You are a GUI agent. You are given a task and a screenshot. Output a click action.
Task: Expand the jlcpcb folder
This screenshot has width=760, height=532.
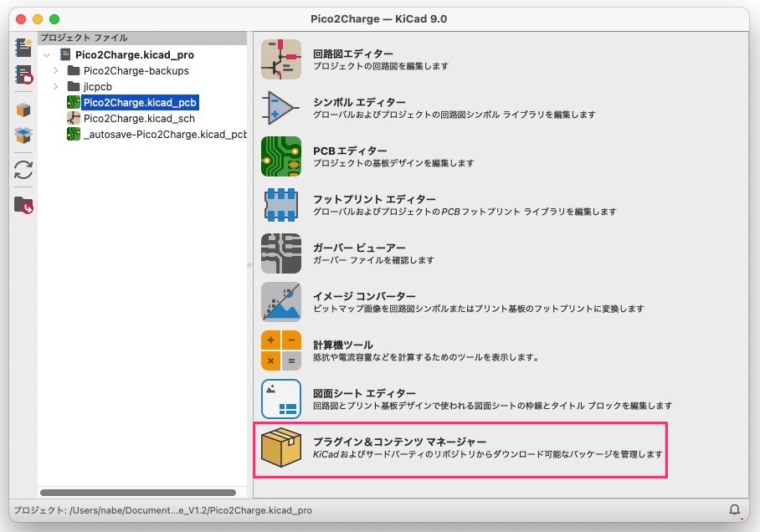(55, 86)
